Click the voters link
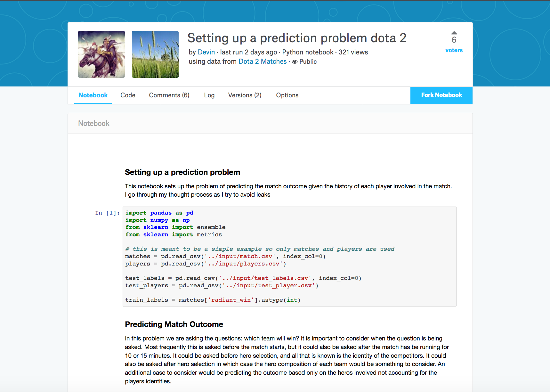 [454, 50]
